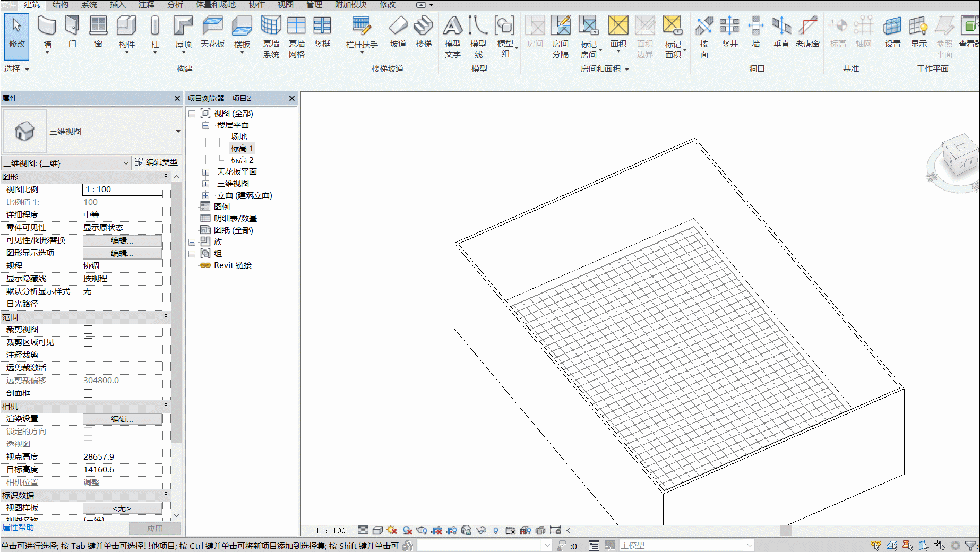The height and width of the screenshot is (552, 980).
Task: Click the 幕墙系统 curtain system icon
Action: 271,36
